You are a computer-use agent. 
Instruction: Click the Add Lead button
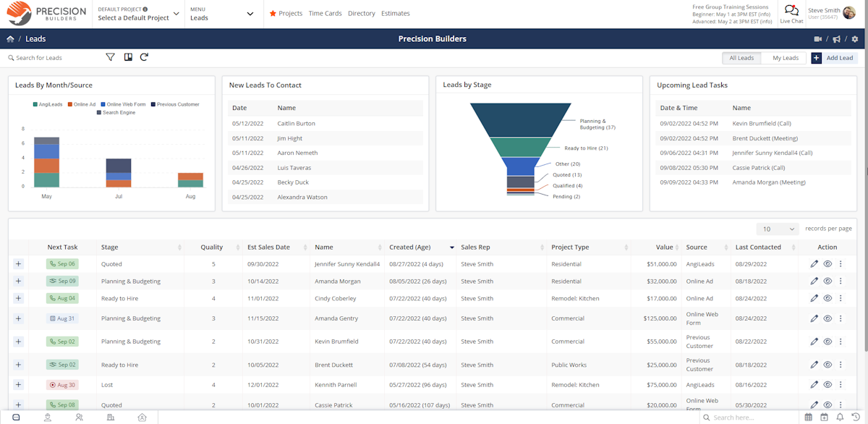(x=834, y=58)
